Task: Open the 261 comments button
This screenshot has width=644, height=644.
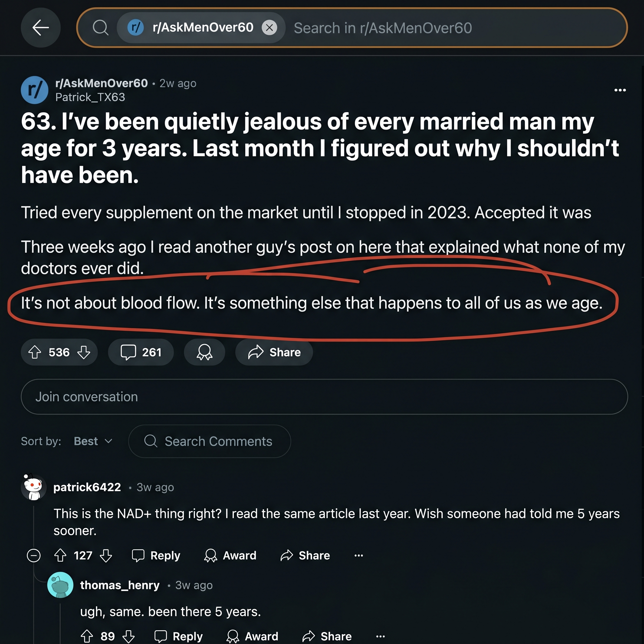Action: 141,352
